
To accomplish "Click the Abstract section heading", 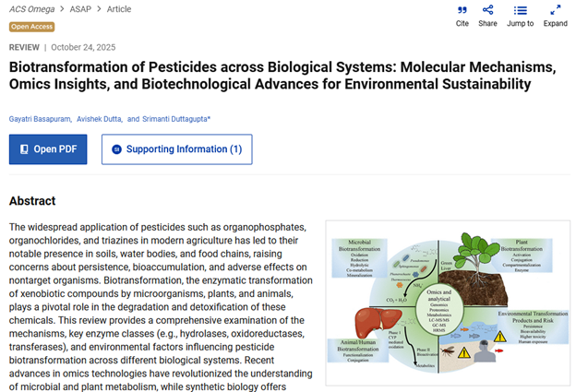I will coord(32,201).
